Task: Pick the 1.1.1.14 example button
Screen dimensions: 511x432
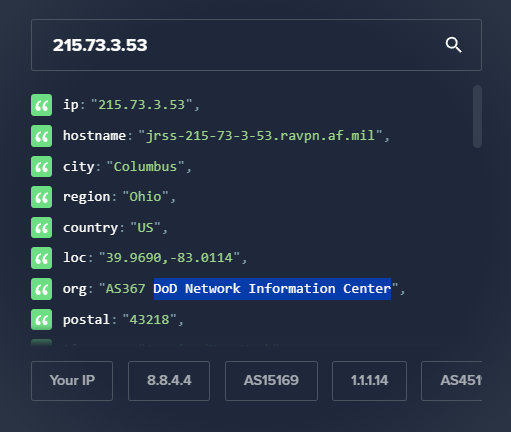Action: pos(369,381)
